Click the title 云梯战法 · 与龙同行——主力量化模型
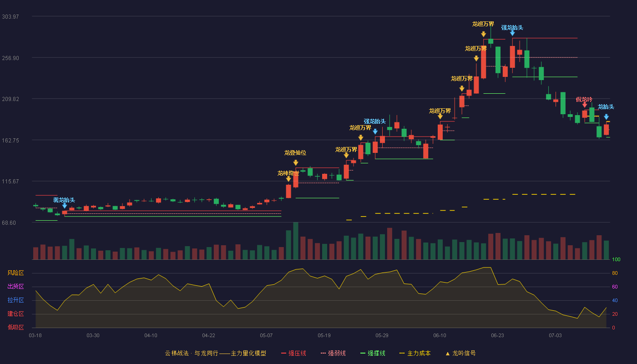The image size is (637, 364). click(215, 353)
